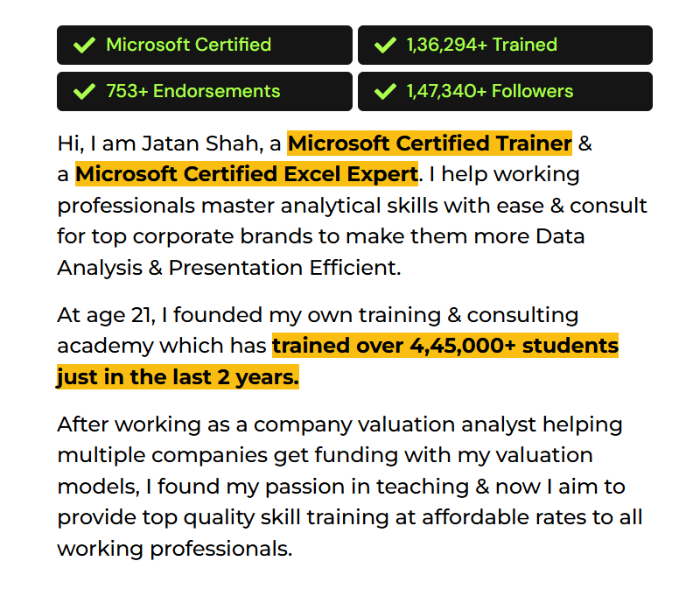The width and height of the screenshot is (700, 589).
Task: Click highlighted text Microsoft Certified Trainer
Action: coord(430,143)
